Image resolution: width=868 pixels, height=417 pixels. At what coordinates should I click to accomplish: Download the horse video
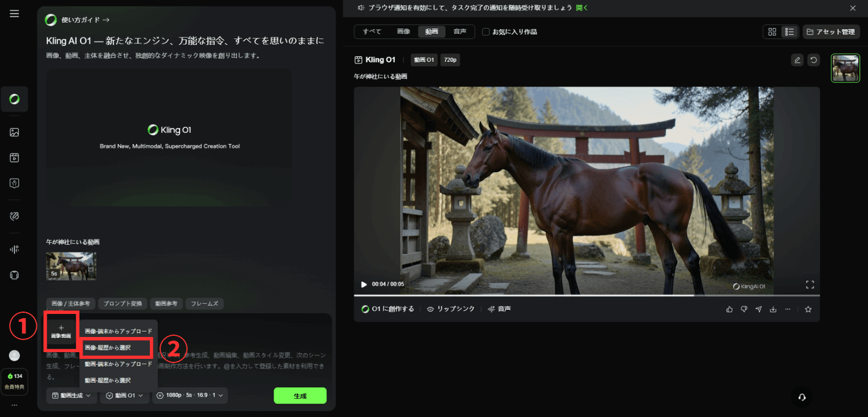coord(773,309)
